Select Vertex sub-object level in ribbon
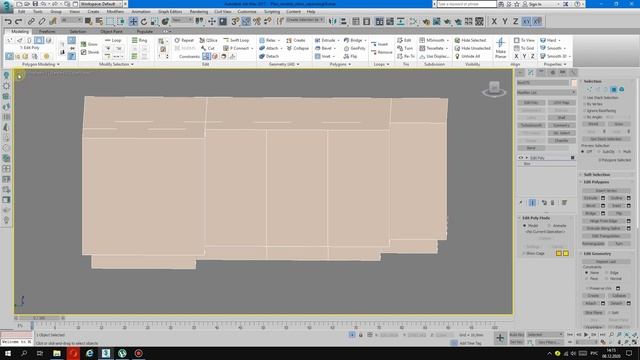 10,40
